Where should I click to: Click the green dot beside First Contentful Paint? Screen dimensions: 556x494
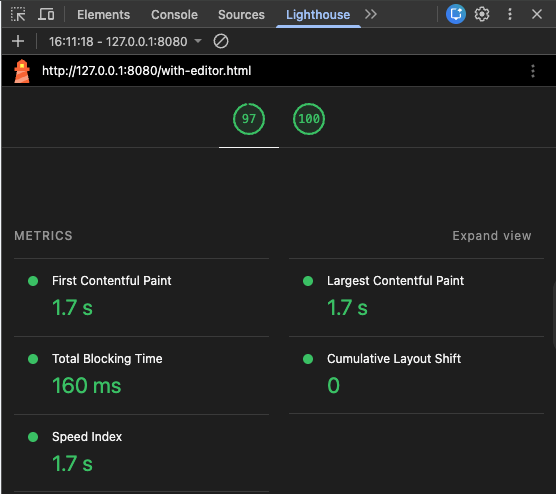click(33, 281)
